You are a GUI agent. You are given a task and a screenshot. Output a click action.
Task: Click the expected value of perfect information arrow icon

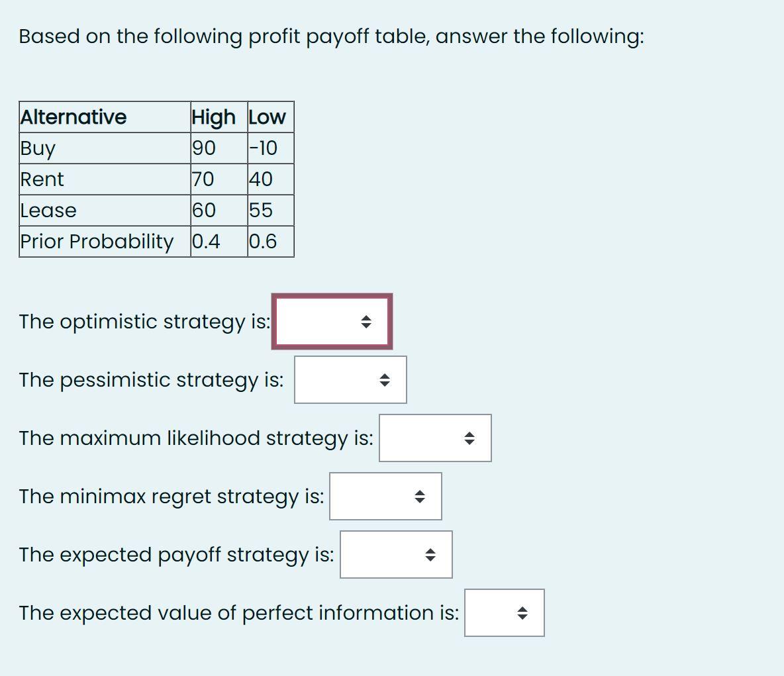[x=522, y=613]
